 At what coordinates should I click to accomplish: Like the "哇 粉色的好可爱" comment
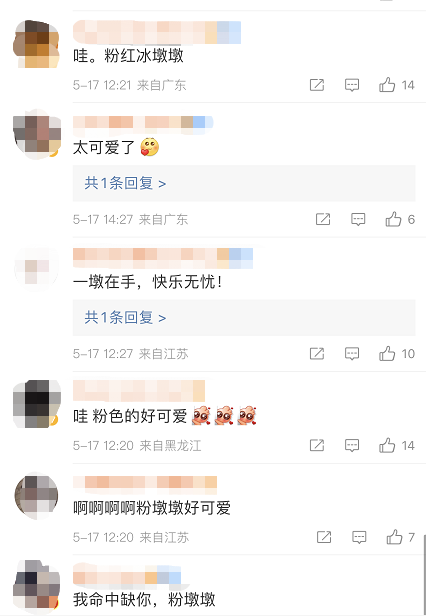[x=387, y=446]
